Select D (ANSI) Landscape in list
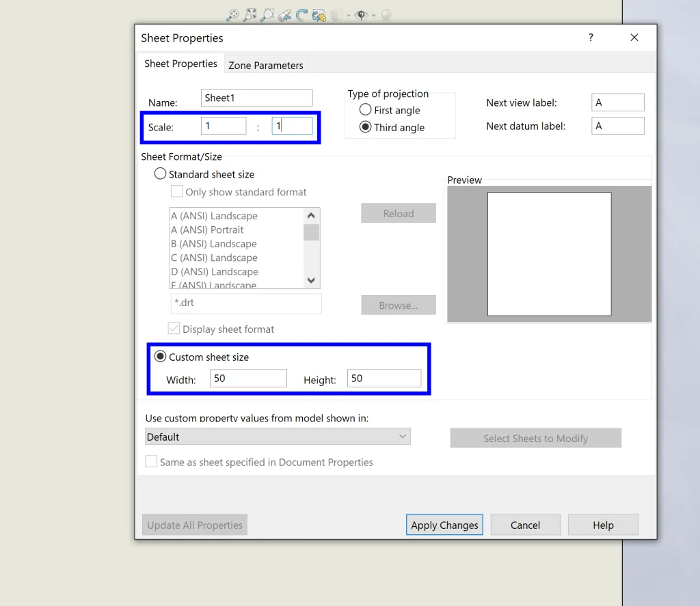700x606 pixels. [x=215, y=271]
